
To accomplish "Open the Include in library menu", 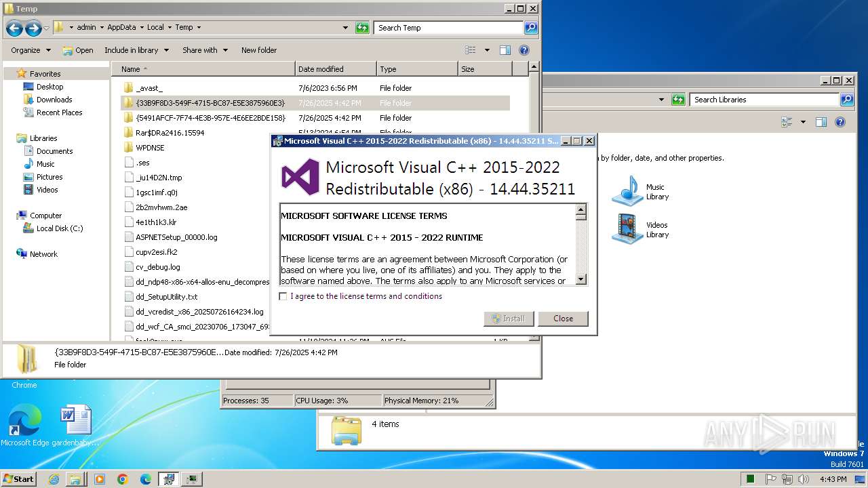I will (136, 50).
